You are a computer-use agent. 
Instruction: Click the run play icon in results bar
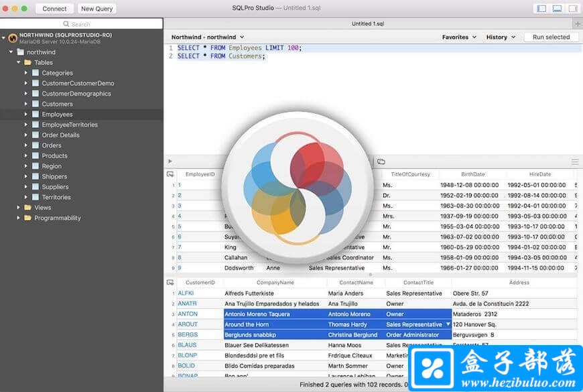[170, 161]
